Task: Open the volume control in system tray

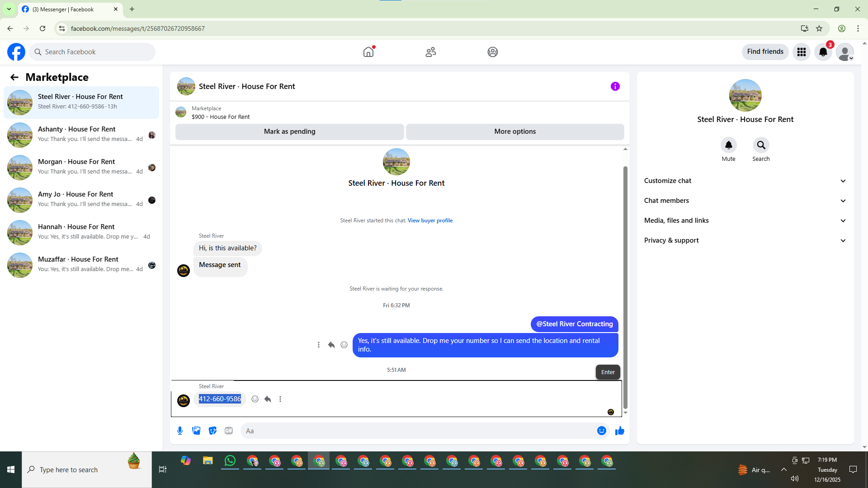Action: [795, 479]
